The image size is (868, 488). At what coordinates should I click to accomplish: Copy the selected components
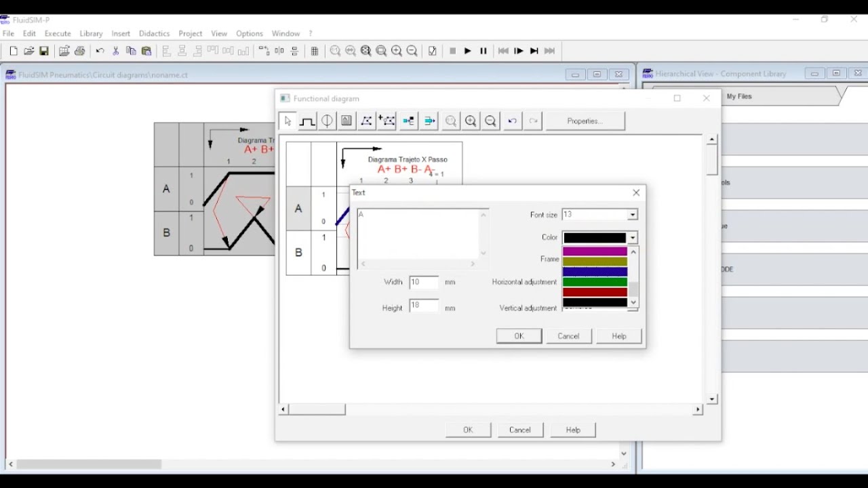tap(131, 51)
